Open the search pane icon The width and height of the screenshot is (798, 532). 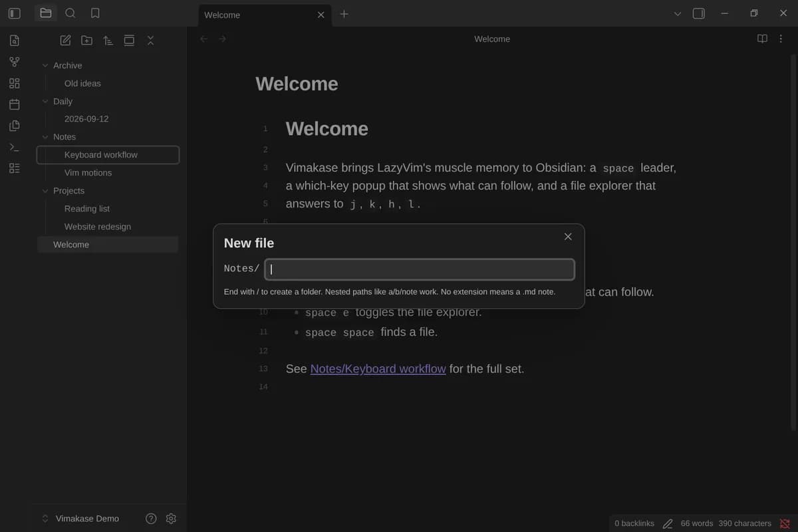click(x=70, y=13)
